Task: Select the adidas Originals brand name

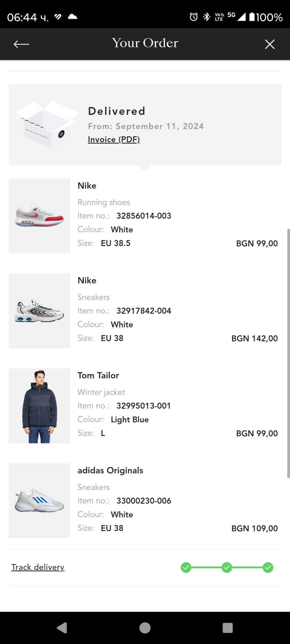Action: (x=110, y=470)
